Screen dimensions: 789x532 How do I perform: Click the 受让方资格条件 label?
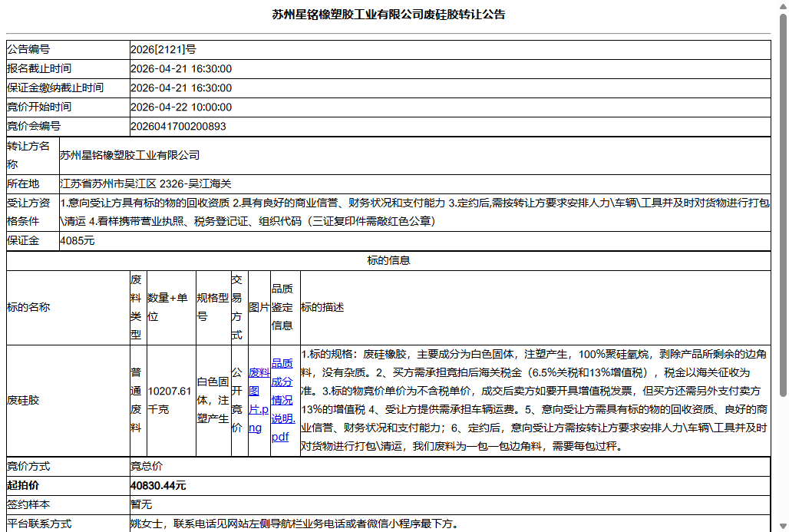(28, 212)
